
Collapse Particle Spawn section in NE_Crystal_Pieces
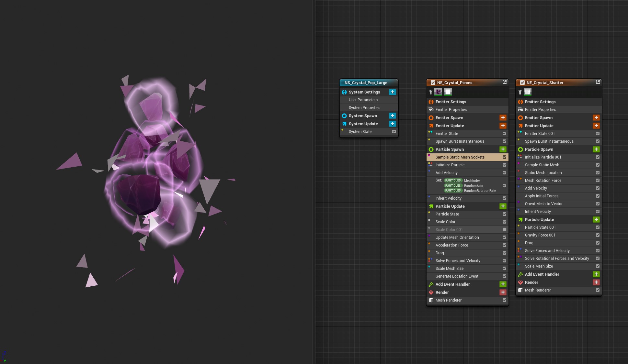click(x=449, y=149)
